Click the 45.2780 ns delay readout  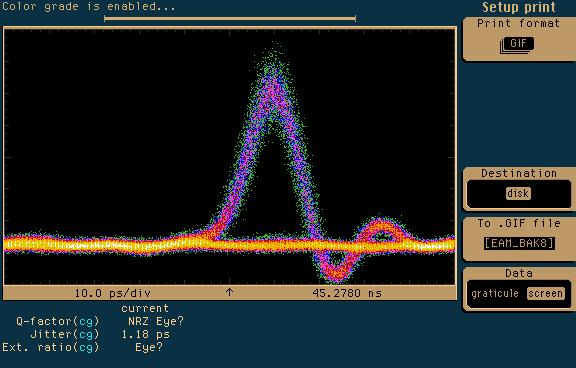coord(347,293)
